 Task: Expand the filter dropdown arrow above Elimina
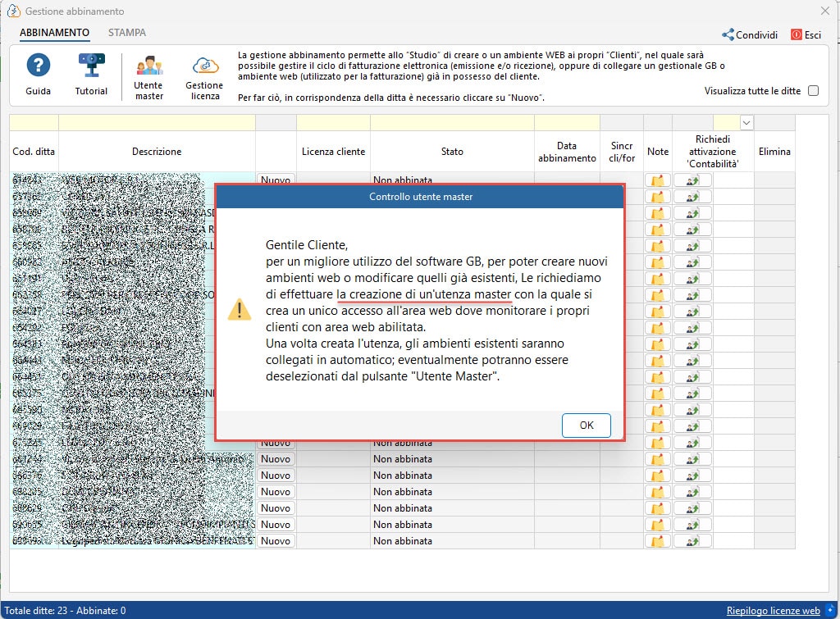[746, 123]
